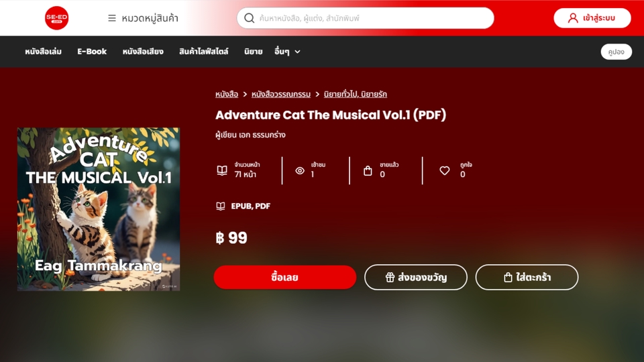The height and width of the screenshot is (362, 644).
Task: Click the shopping bag icon beside ขายแล้ว
Action: (x=368, y=170)
